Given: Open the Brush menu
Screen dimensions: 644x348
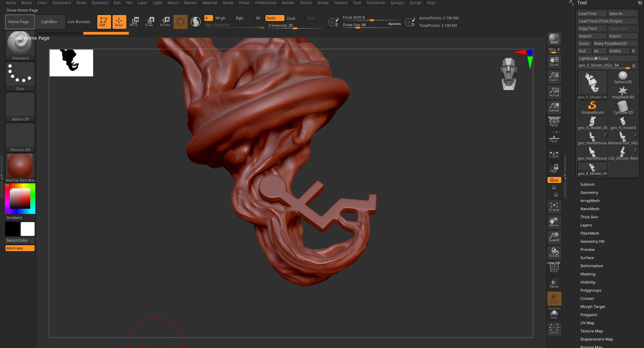Looking at the screenshot, I should [27, 3].
